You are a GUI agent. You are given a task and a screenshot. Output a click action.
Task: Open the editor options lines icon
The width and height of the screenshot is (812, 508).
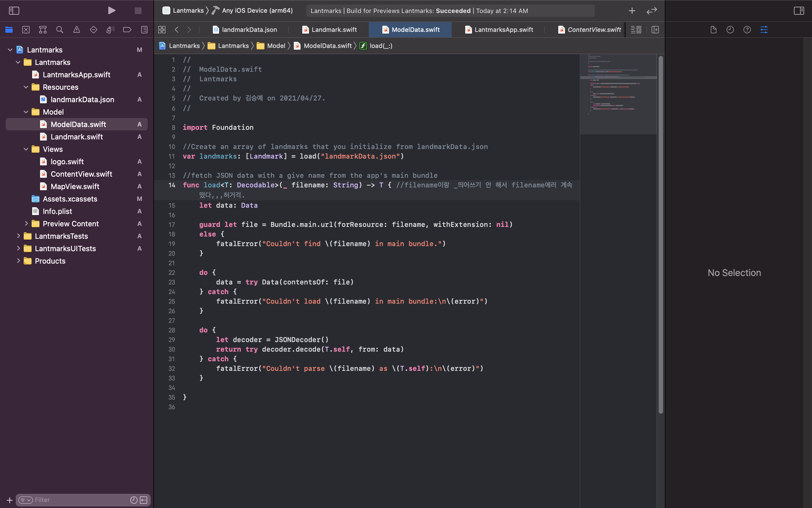click(x=636, y=30)
